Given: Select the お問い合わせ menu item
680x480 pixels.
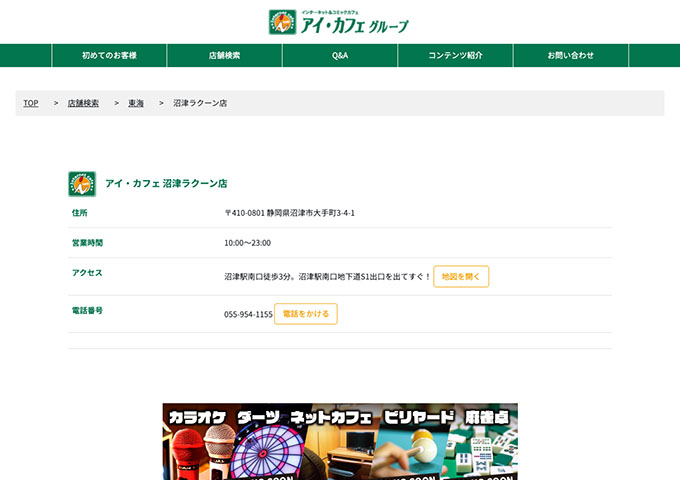Looking at the screenshot, I should point(571,56).
